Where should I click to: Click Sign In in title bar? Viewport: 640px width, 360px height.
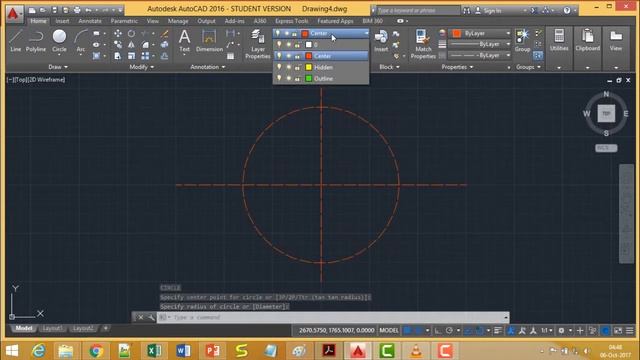click(489, 11)
